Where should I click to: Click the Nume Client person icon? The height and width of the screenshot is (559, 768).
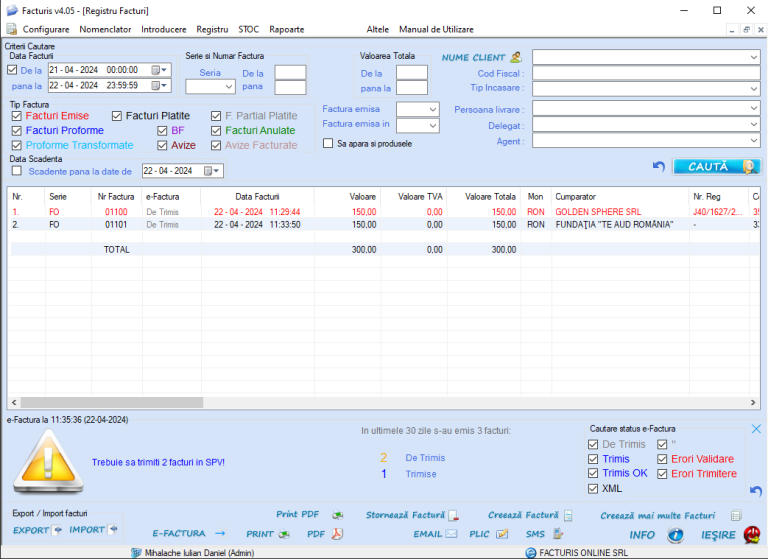[516, 58]
